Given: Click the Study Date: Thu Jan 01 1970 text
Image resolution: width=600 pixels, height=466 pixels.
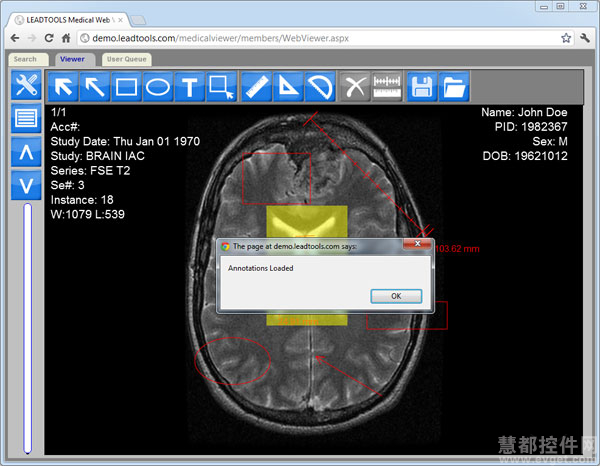Looking at the screenshot, I should [x=125, y=142].
